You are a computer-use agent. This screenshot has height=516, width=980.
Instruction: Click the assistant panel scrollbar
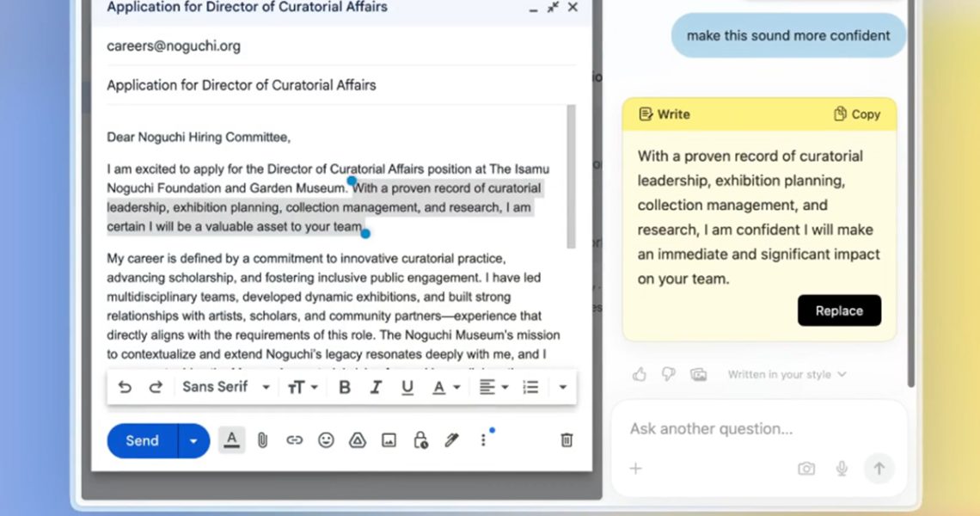point(910,193)
